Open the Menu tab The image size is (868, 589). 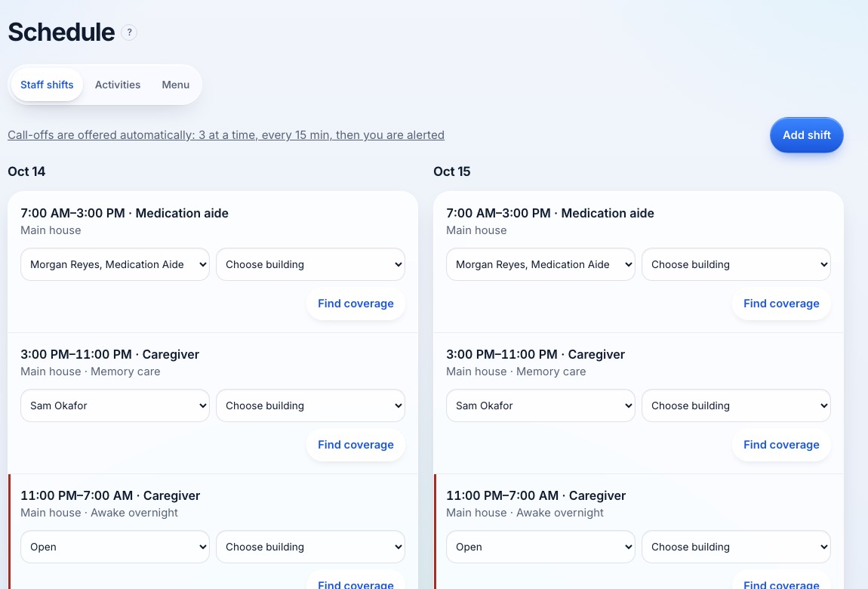click(175, 85)
